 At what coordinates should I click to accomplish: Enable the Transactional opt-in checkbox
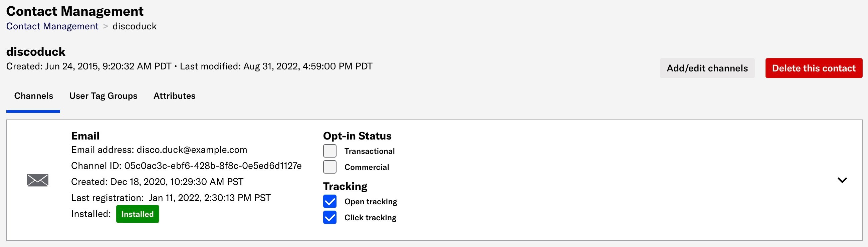[330, 151]
